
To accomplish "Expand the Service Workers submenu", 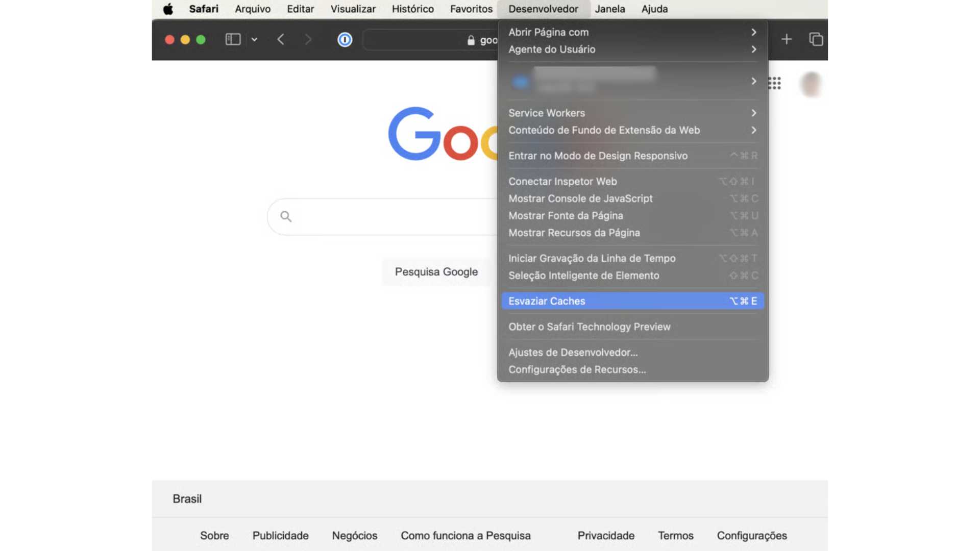I will coord(632,113).
